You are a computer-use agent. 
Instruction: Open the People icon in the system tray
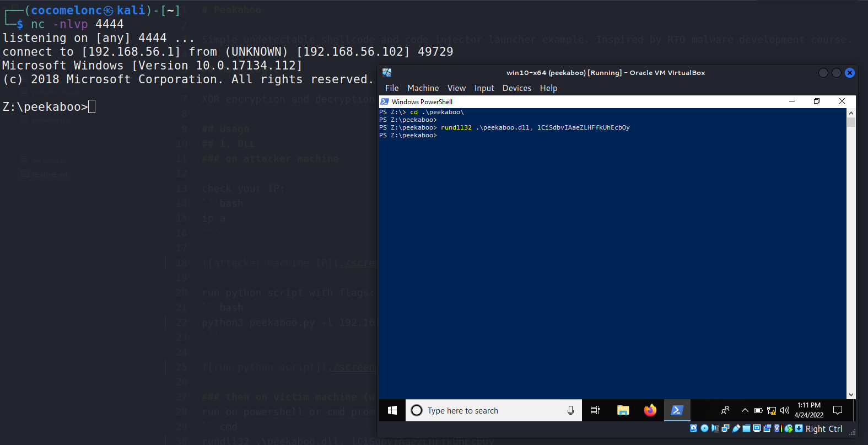pyautogui.click(x=725, y=410)
